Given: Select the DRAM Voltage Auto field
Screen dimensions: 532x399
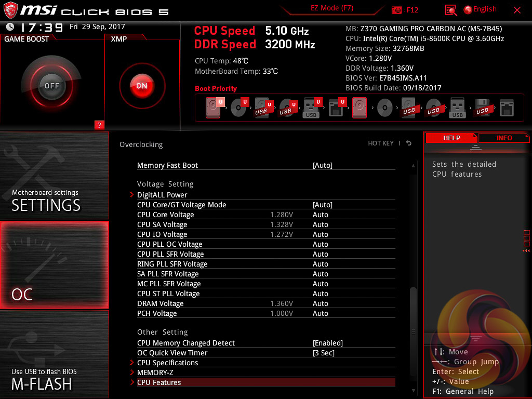Looking at the screenshot, I should tap(320, 303).
